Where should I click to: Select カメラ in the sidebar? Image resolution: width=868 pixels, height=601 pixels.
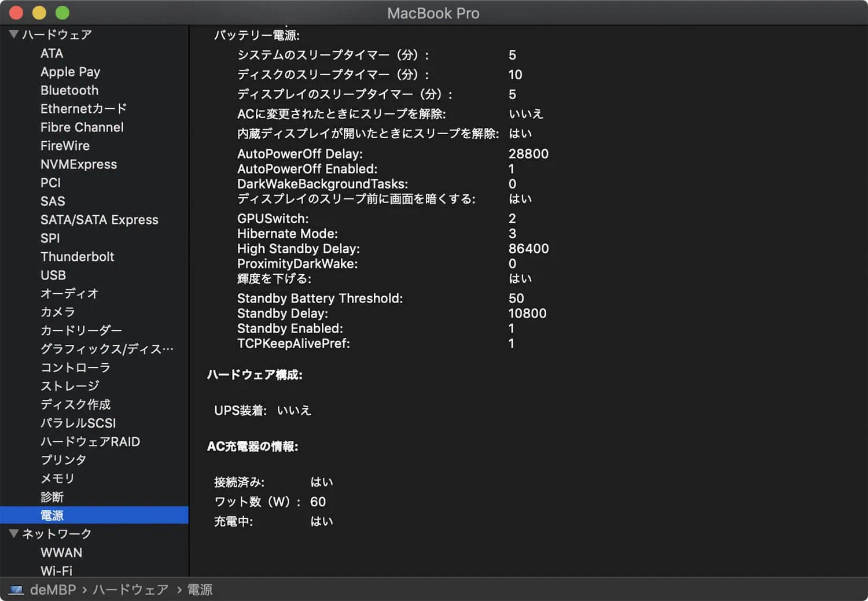[58, 312]
